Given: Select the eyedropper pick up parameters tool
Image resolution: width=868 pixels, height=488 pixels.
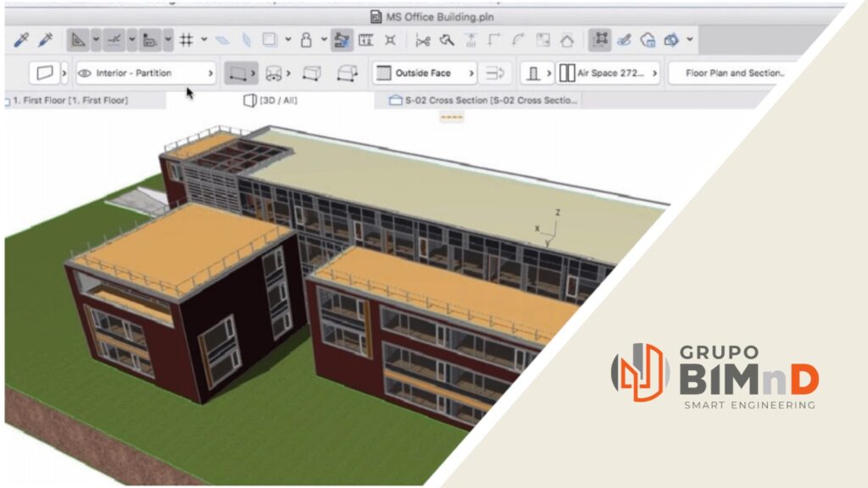Looking at the screenshot, I should click(x=20, y=40).
